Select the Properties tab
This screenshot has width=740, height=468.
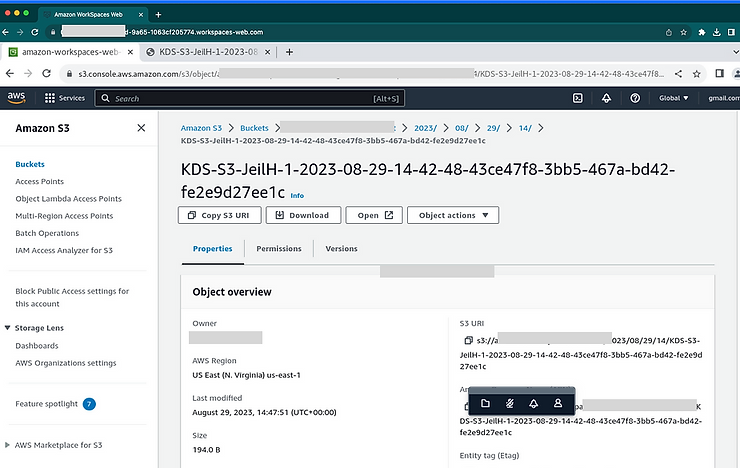212,249
